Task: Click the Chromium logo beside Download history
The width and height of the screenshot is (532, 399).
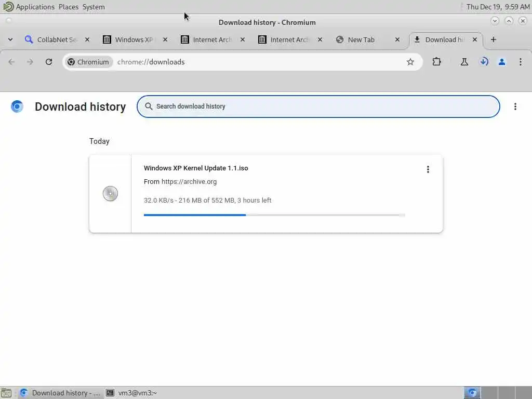Action: (x=17, y=106)
